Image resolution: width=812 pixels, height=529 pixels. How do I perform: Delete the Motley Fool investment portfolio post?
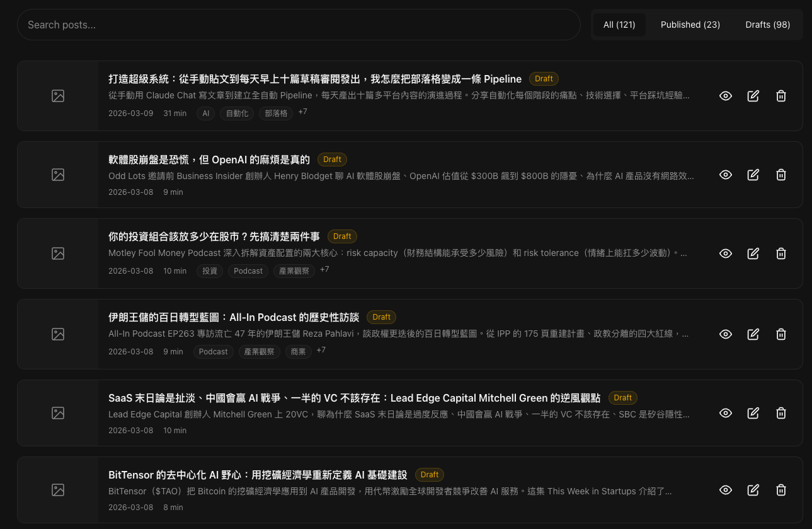[x=781, y=253]
